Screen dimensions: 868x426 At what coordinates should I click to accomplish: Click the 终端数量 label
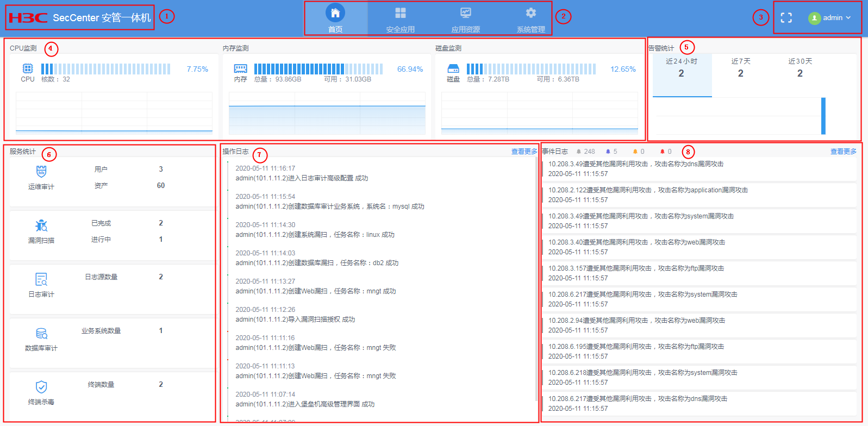(x=101, y=385)
